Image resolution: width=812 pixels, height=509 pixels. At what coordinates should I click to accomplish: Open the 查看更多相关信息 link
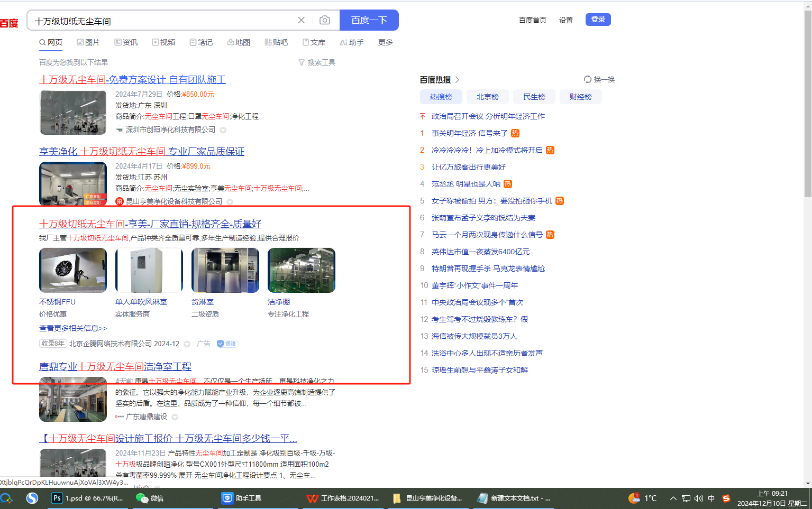click(73, 328)
